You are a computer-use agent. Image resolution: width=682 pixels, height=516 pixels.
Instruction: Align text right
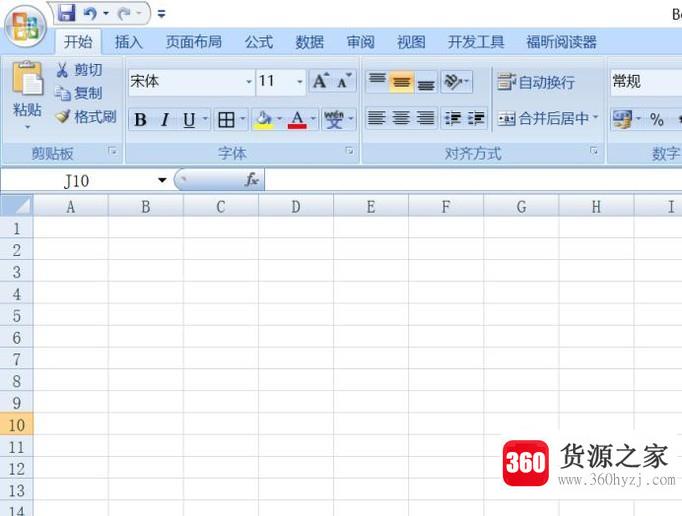[x=426, y=118]
